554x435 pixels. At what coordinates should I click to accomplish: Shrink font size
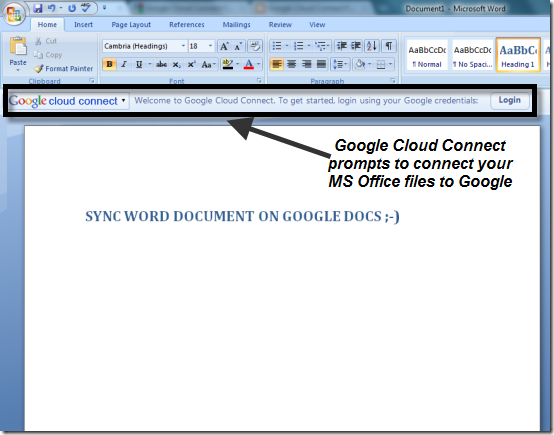pos(238,46)
